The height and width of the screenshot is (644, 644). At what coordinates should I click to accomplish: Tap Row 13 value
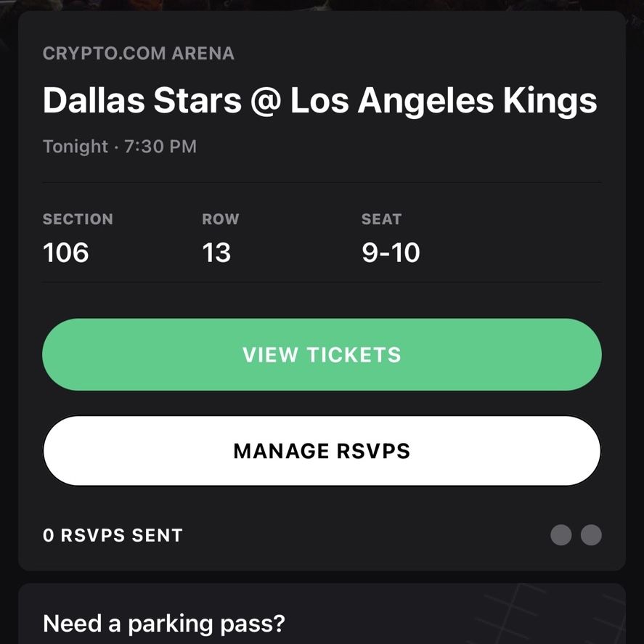click(216, 252)
